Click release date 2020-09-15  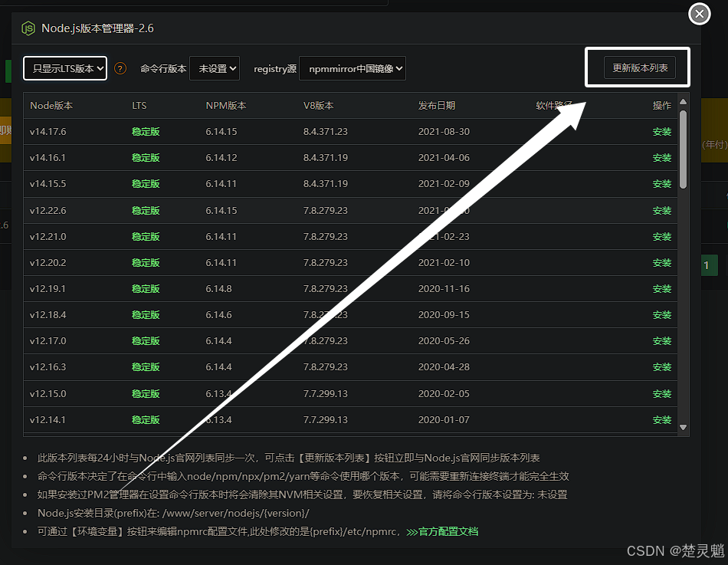coord(444,314)
